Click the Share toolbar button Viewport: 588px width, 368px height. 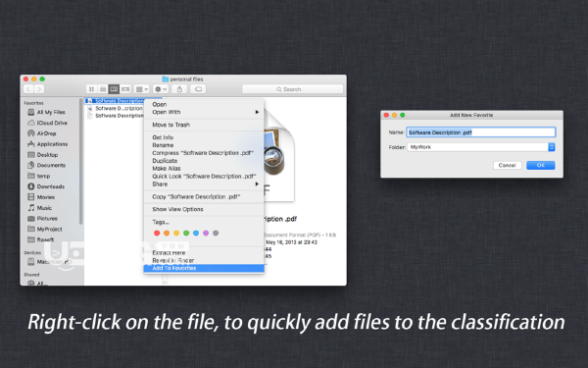(179, 89)
